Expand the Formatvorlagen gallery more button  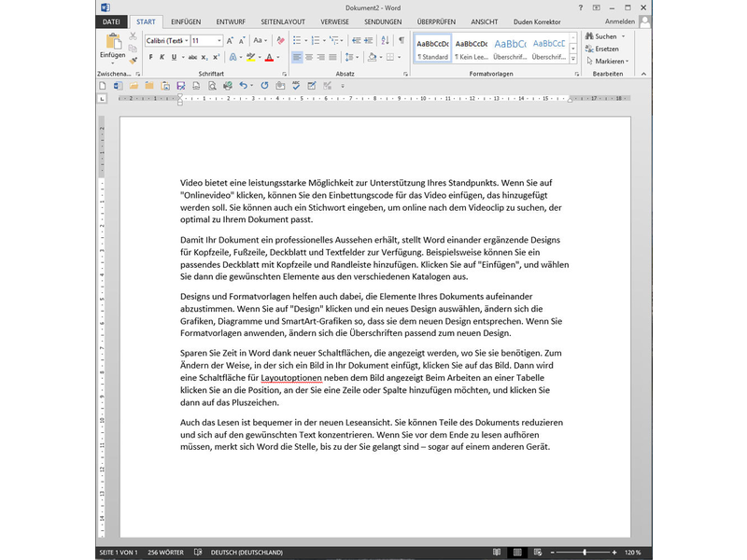click(573, 59)
